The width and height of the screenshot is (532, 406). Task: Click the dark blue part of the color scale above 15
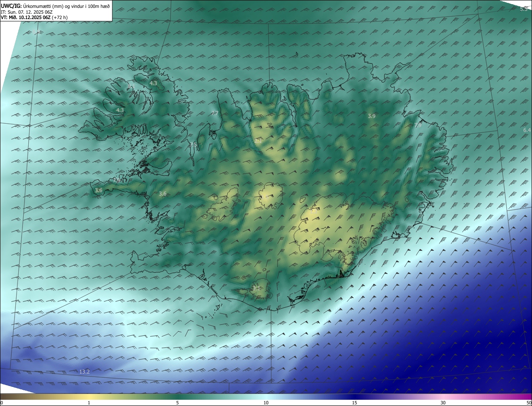click(x=355, y=396)
